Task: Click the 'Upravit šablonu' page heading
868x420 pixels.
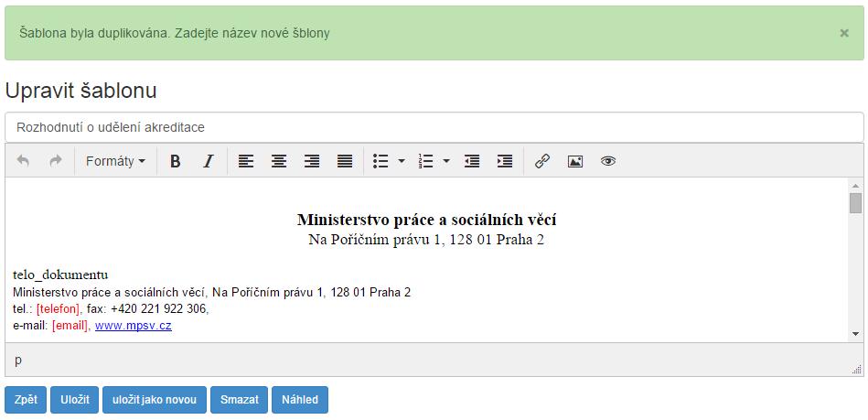Action: coord(80,91)
